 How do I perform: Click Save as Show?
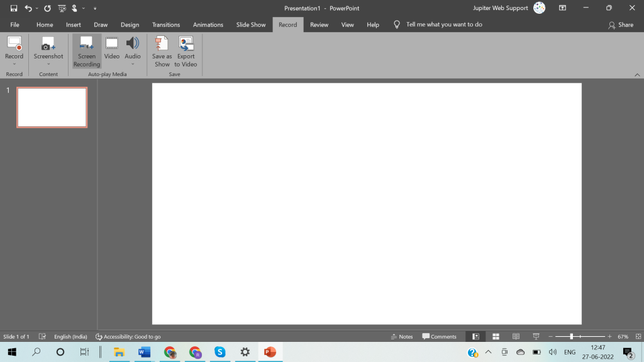tap(162, 52)
